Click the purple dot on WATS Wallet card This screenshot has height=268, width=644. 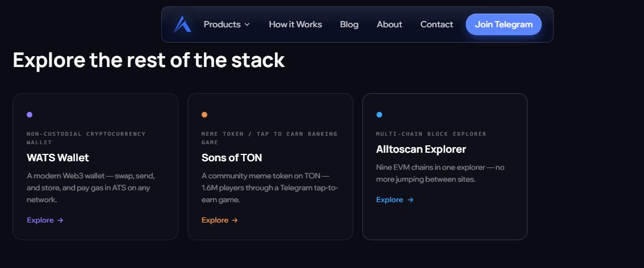tap(30, 115)
